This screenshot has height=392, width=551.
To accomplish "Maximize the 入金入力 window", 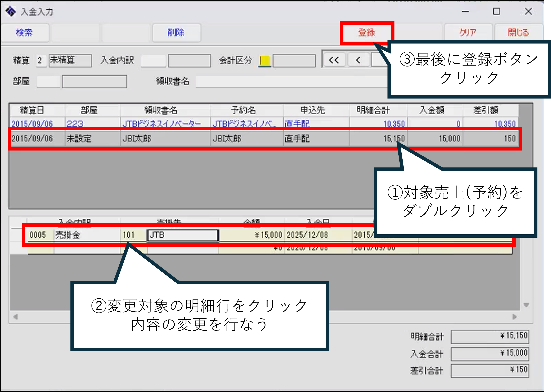I will (x=496, y=11).
